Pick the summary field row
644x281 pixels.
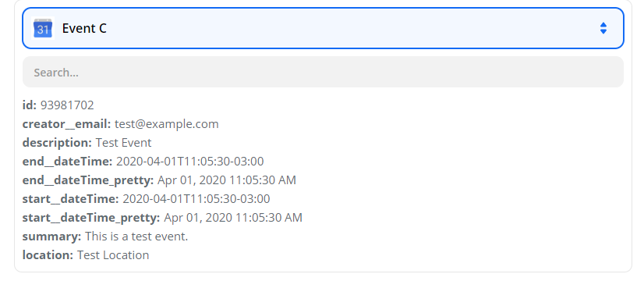tap(105, 237)
